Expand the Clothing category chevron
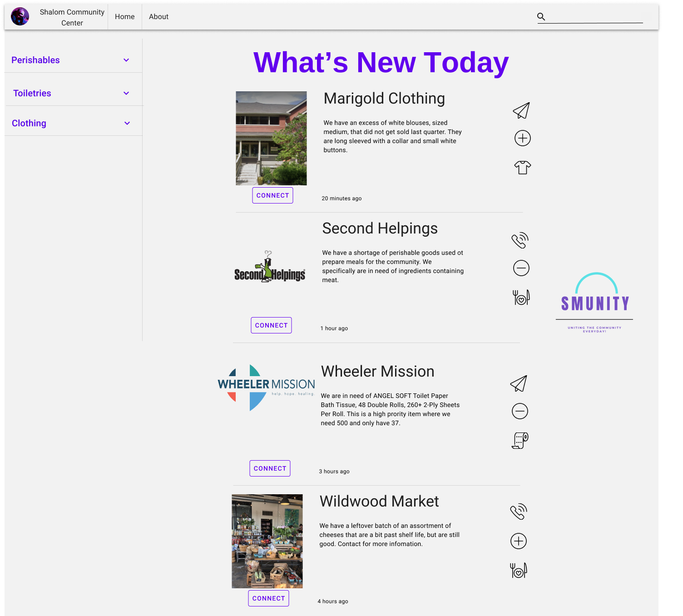Image resolution: width=683 pixels, height=616 pixels. point(127,123)
